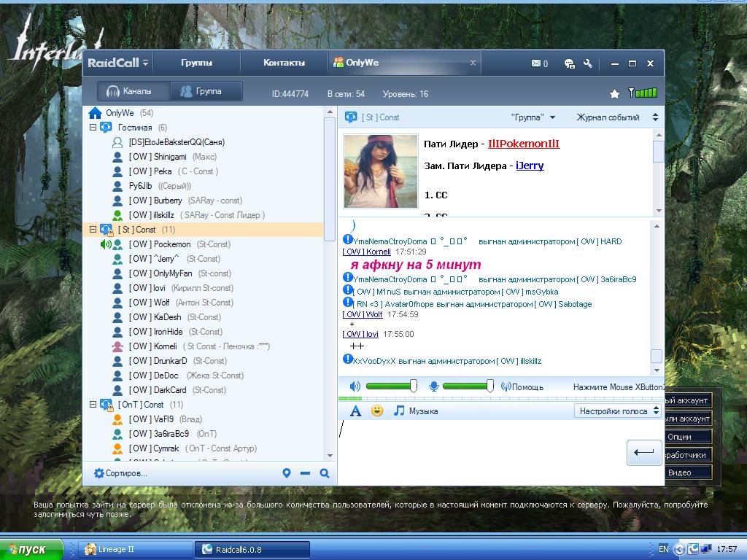
Task: Click the Помощь help button
Action: [522, 386]
